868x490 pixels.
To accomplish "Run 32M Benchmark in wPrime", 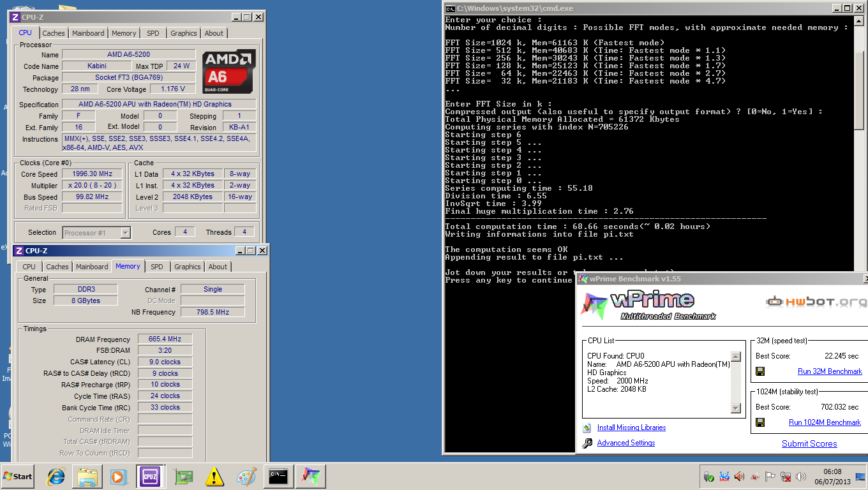I will point(830,371).
